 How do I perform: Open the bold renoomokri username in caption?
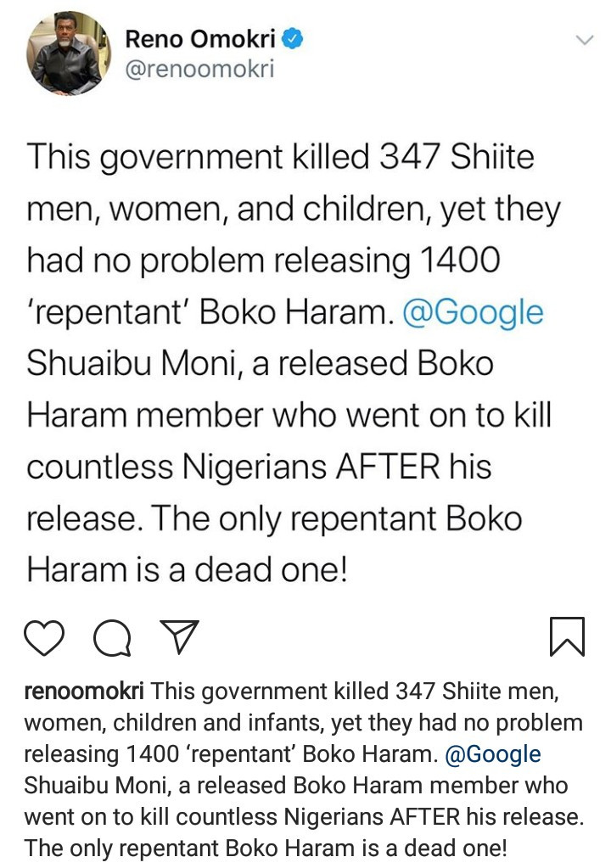[x=84, y=692]
